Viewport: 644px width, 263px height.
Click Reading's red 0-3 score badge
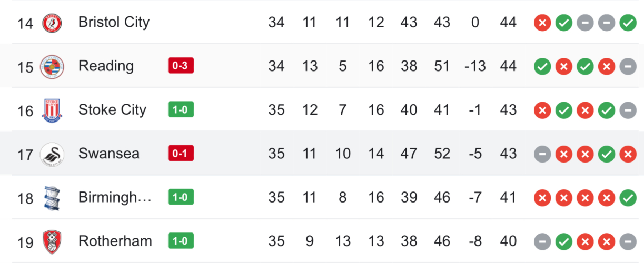click(x=181, y=66)
